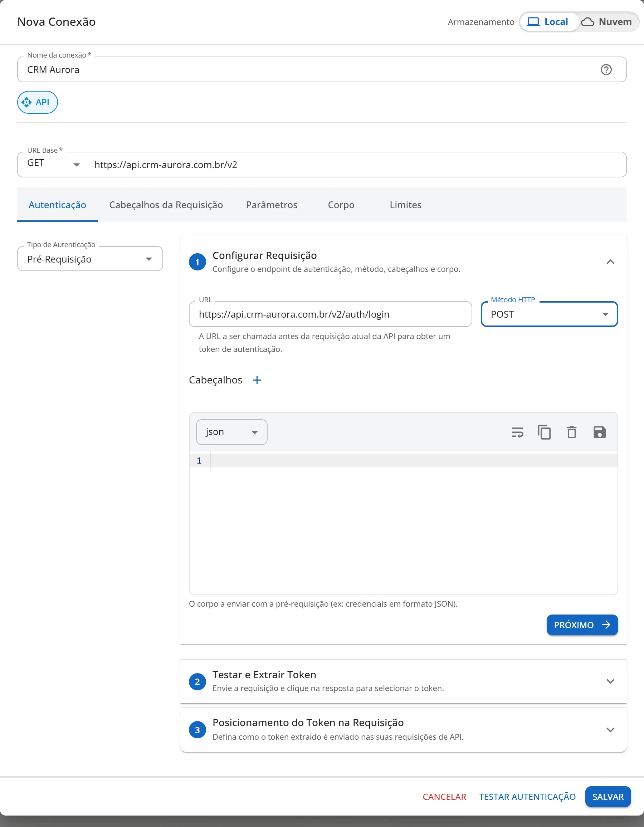
Task: Click the Armazenamento label
Action: pos(481,22)
